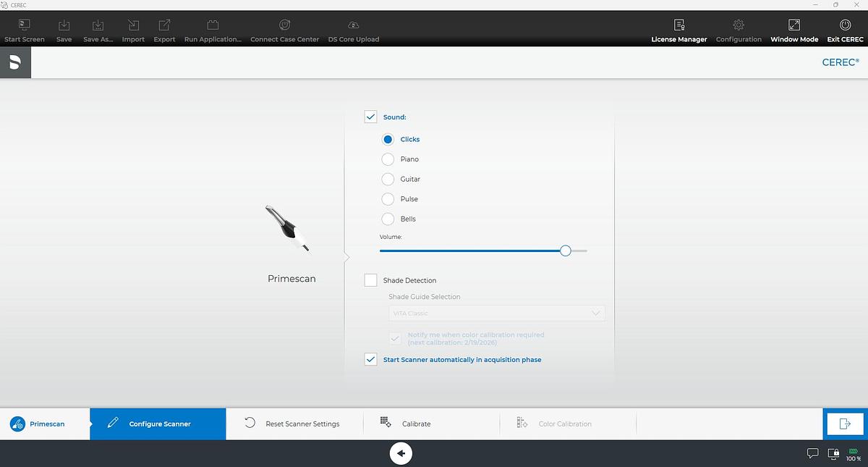Viewport: 868px width, 467px height.
Task: Enable Shade Detection checkbox
Action: pyautogui.click(x=371, y=280)
